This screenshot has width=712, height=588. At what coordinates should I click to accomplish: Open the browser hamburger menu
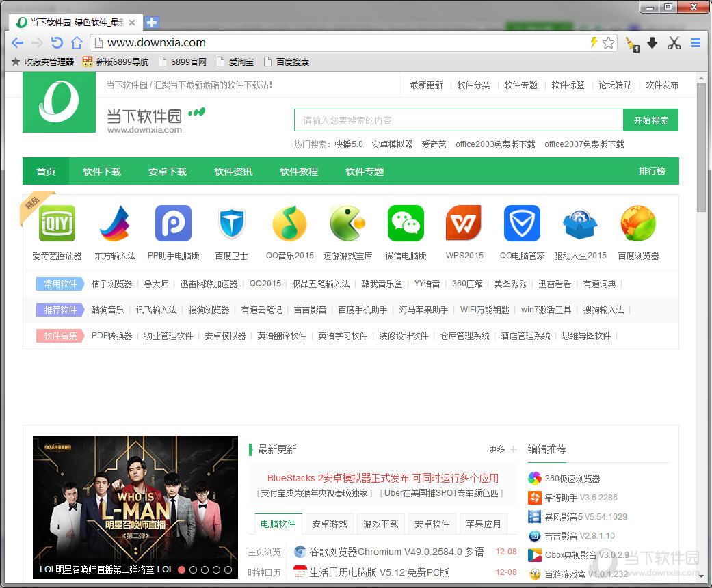[696, 42]
